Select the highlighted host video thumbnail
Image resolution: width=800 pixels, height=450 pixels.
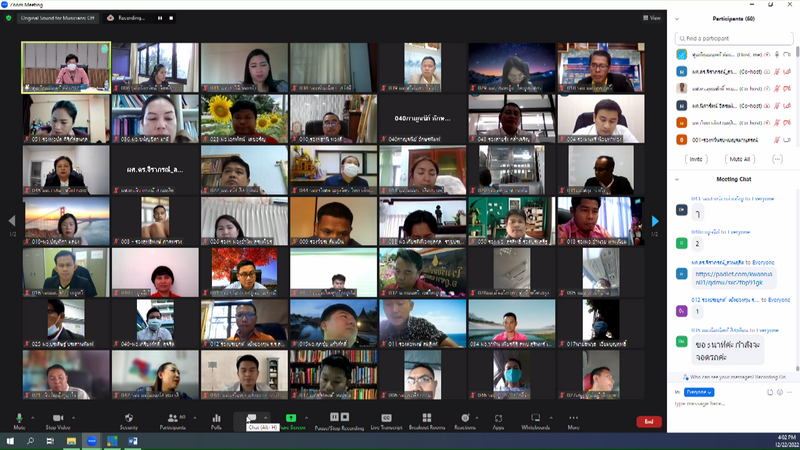tap(66, 67)
